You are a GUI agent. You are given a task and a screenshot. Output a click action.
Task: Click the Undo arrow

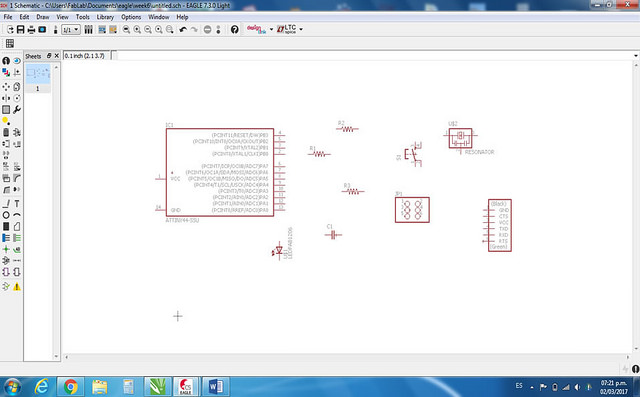point(183,29)
